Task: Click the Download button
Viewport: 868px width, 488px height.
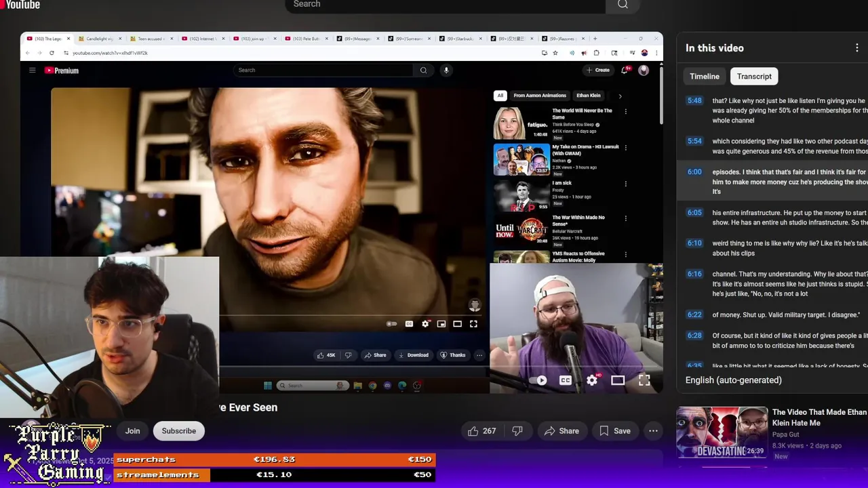Action: [413, 355]
